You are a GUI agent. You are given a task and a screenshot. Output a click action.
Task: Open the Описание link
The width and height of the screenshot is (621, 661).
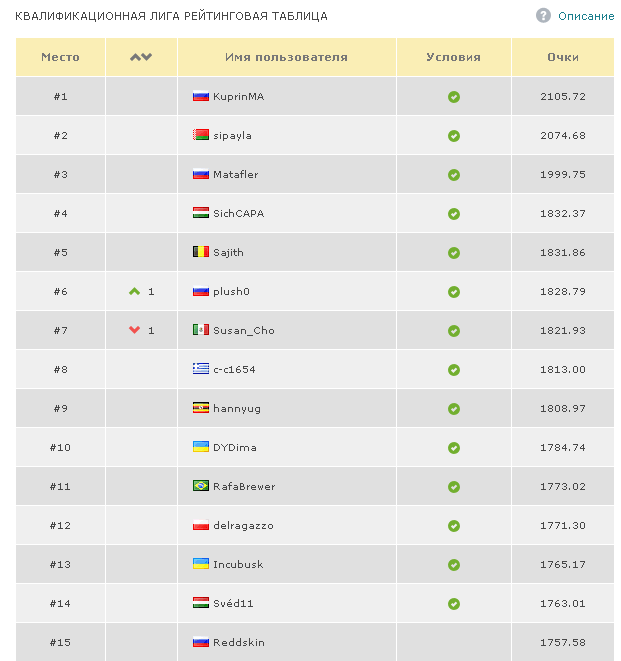point(586,16)
